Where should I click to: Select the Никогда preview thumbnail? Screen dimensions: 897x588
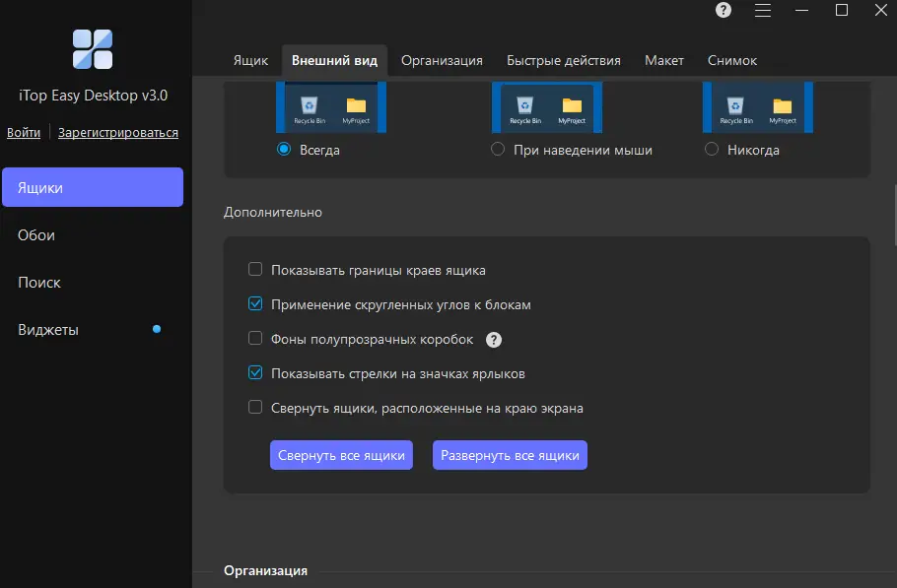click(758, 106)
